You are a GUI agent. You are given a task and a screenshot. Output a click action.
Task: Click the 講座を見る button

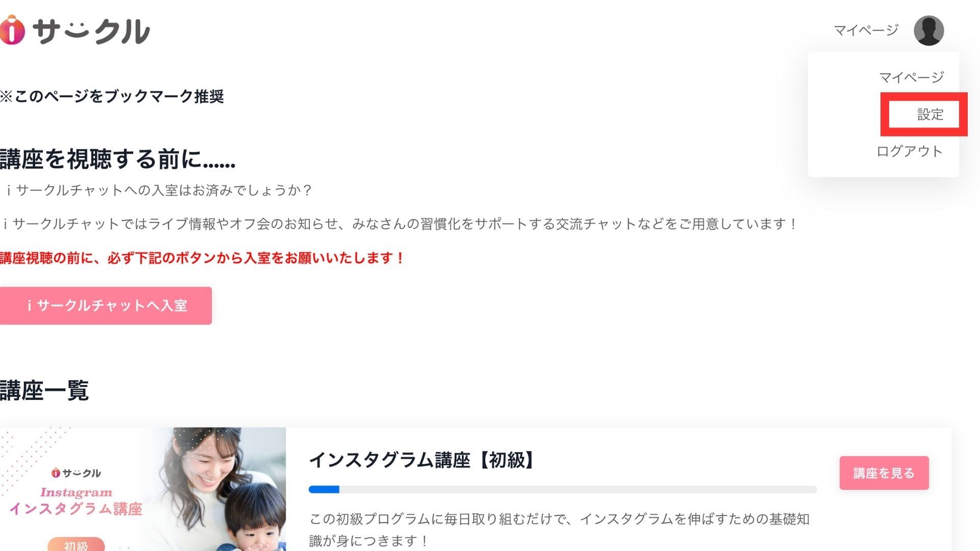click(884, 473)
